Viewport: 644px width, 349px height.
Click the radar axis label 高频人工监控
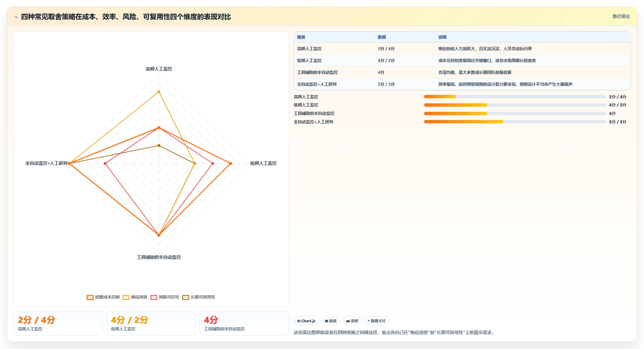159,69
